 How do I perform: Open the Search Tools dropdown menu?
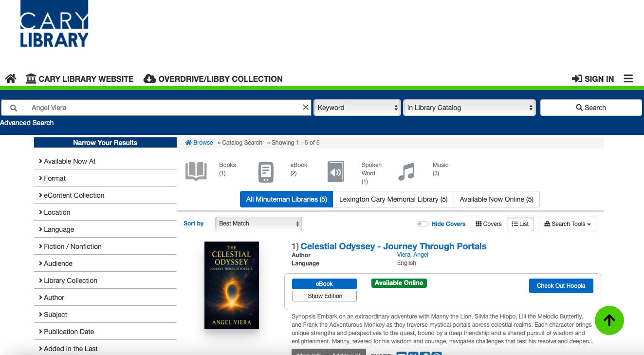point(567,224)
